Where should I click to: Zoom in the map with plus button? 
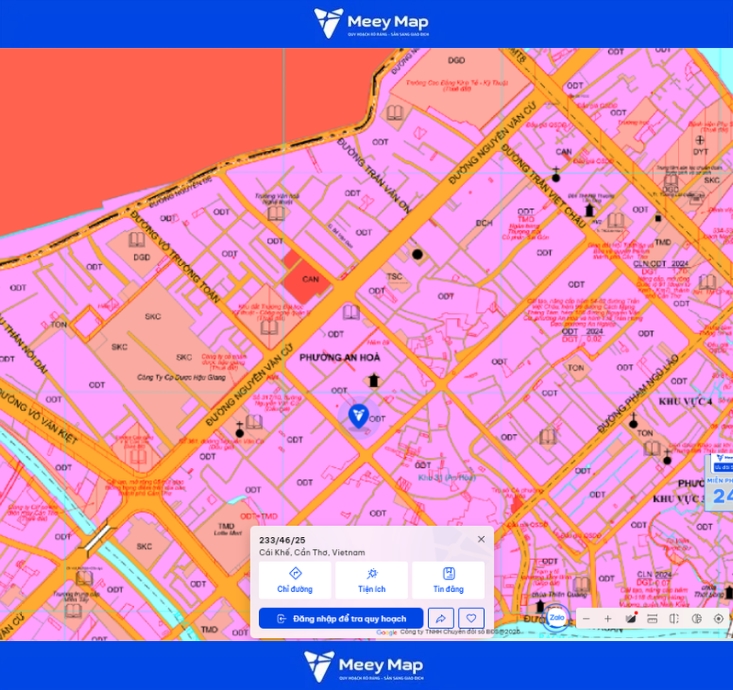point(608,618)
